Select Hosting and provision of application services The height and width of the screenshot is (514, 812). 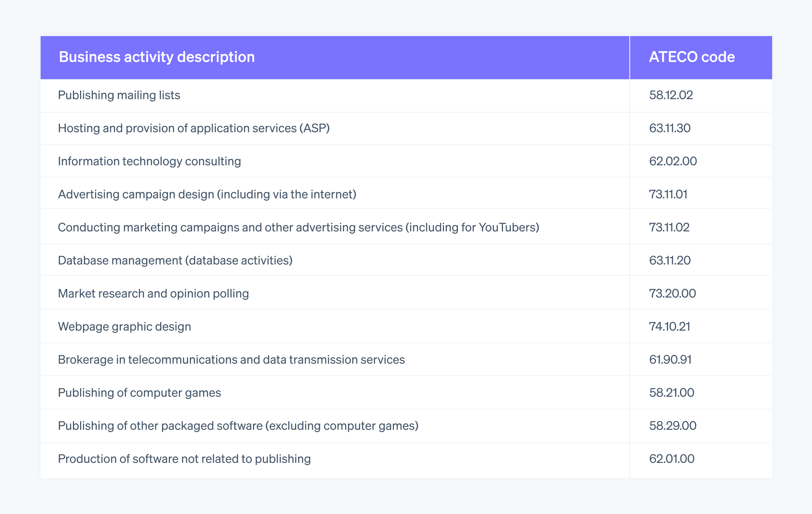[x=194, y=128]
